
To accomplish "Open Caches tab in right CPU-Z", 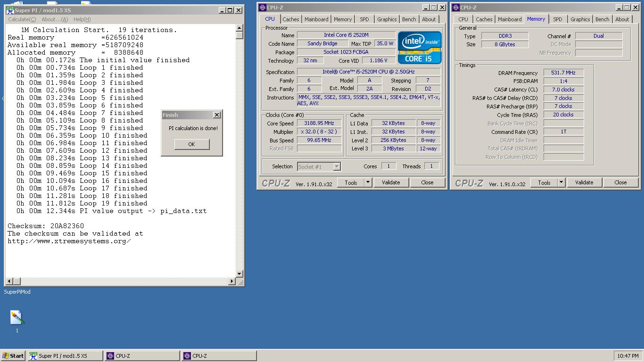I will 484,19.
